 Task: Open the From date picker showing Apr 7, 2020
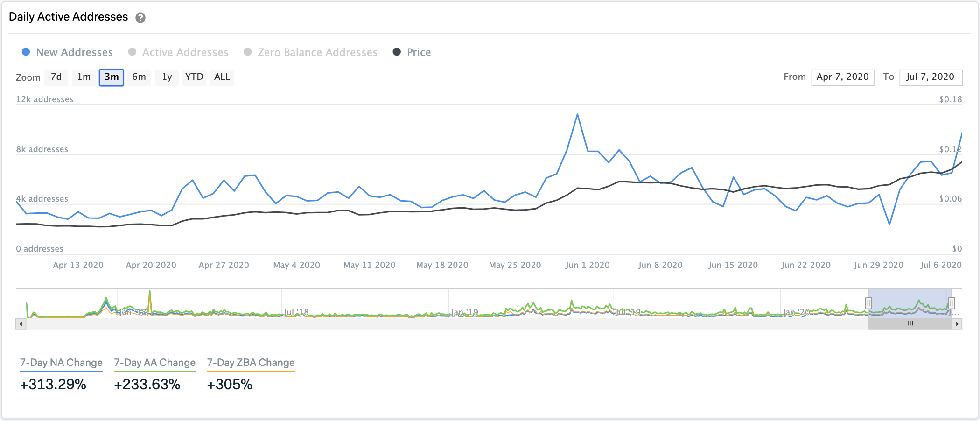pyautogui.click(x=842, y=77)
